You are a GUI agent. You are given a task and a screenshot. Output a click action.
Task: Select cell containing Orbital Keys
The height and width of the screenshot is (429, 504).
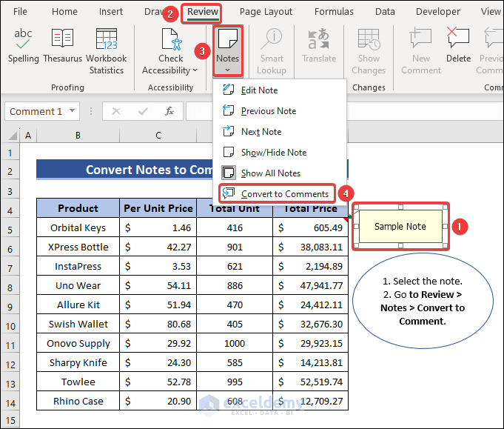78,228
